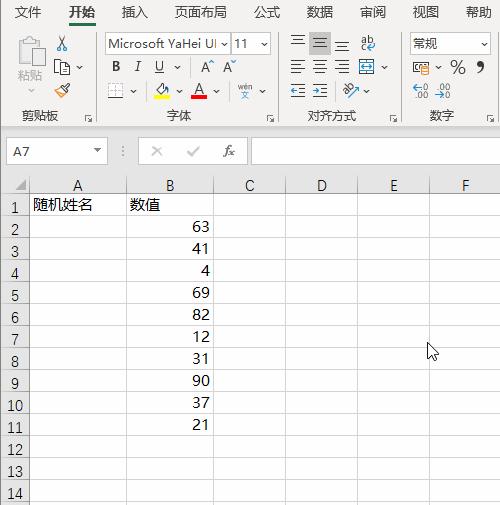Image resolution: width=500 pixels, height=505 pixels.
Task: Toggle Bold formatting
Action: [116, 67]
